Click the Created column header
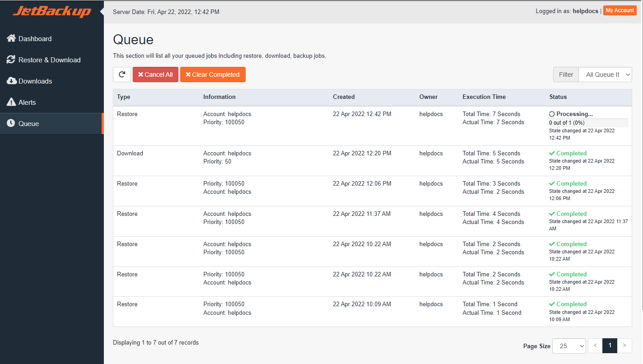Screen dimensions: 643x364 pos(344,97)
